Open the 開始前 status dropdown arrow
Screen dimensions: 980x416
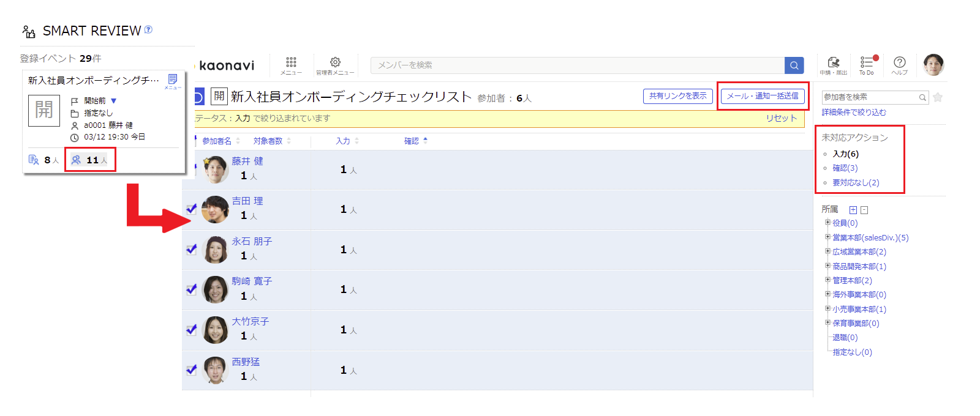114,101
